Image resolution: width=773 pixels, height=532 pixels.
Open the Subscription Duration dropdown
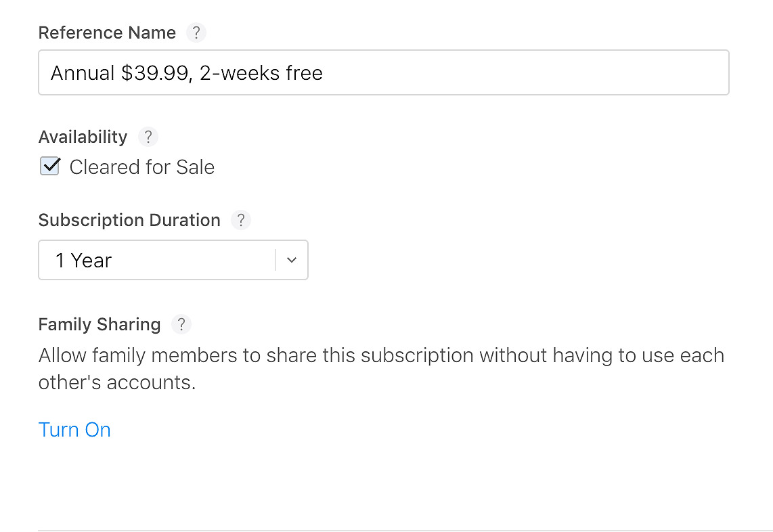[173, 260]
